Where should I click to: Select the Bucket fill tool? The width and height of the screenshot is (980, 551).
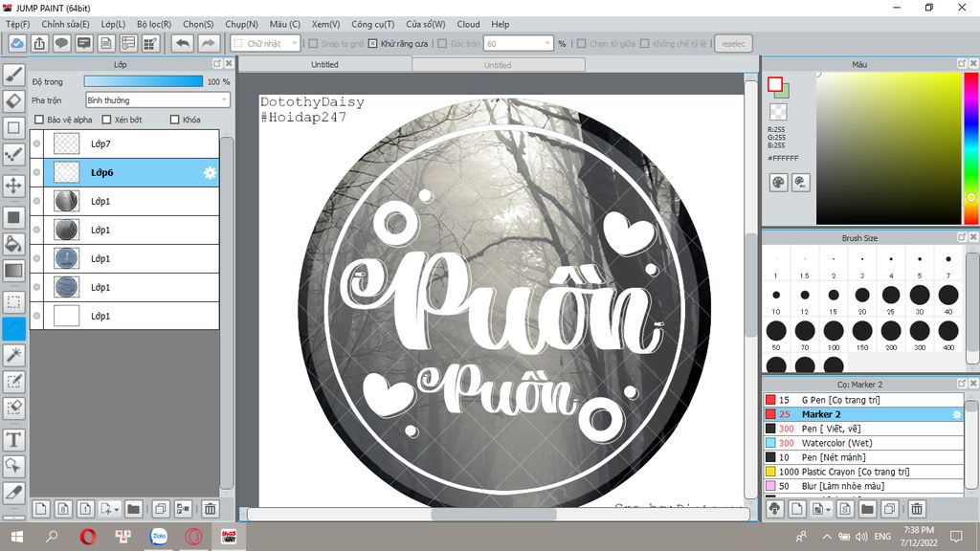[13, 244]
